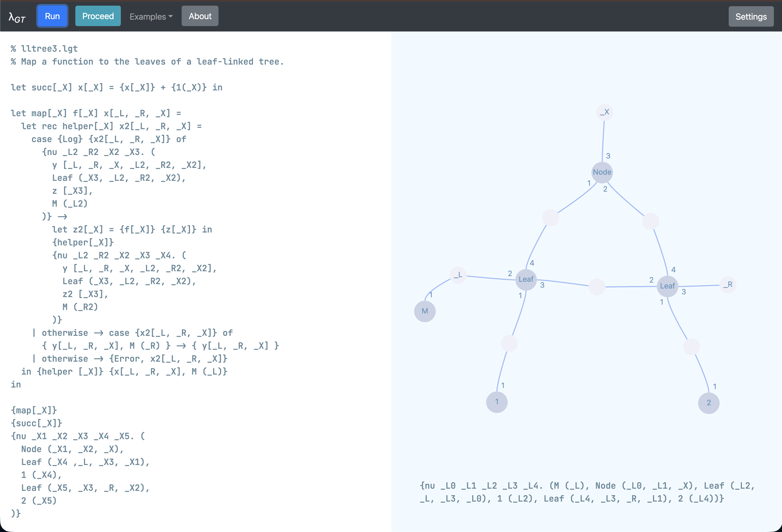Click the graph node labeled 2
The image size is (782, 532).
(x=709, y=403)
